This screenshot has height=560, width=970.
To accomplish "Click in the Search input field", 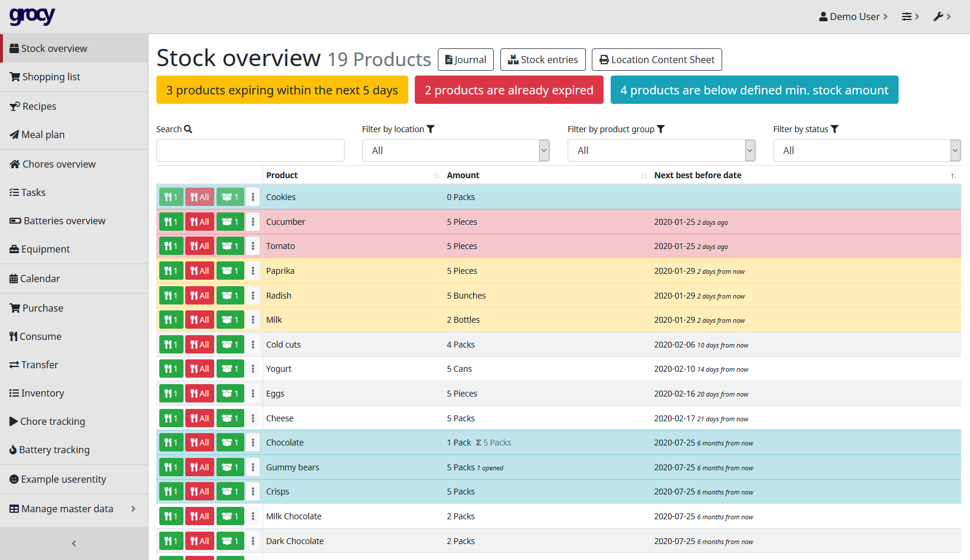I will pos(250,150).
